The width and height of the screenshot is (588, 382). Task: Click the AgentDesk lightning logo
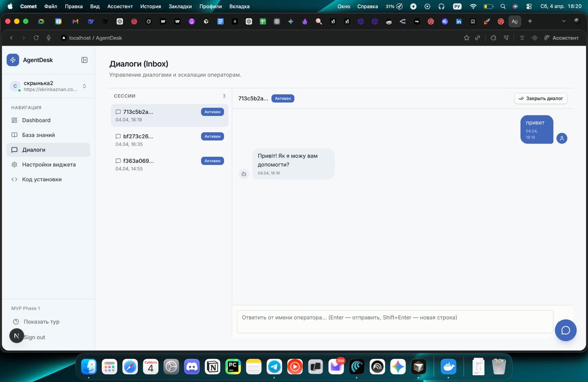pyautogui.click(x=13, y=60)
